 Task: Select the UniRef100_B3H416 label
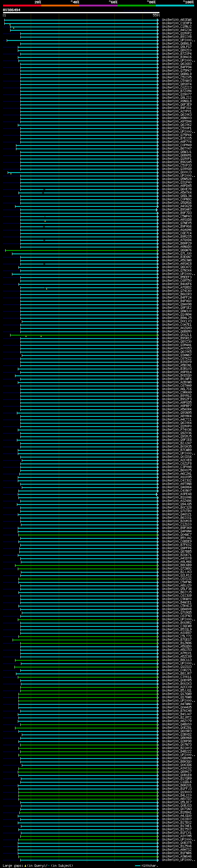pyautogui.click(x=176, y=57)
